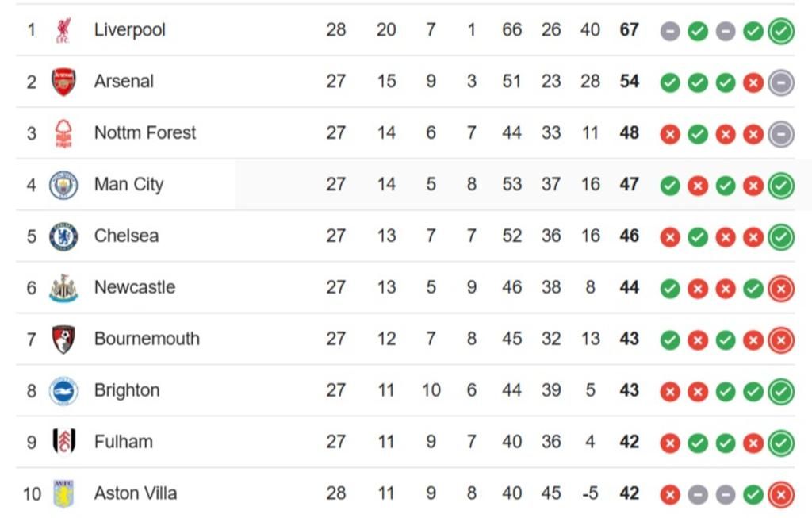Screen dimensions: 812x518
Task: Click Liverpool's latest result win indicator
Action: [781, 32]
